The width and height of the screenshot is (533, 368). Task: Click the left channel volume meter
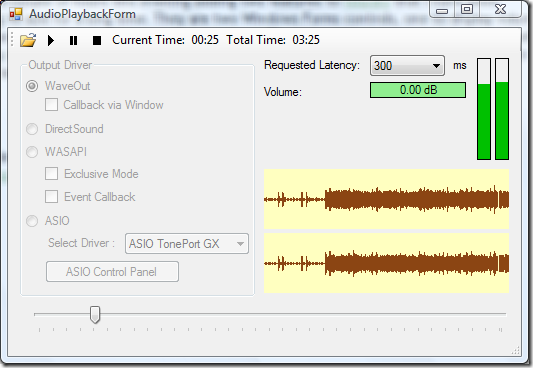(484, 109)
